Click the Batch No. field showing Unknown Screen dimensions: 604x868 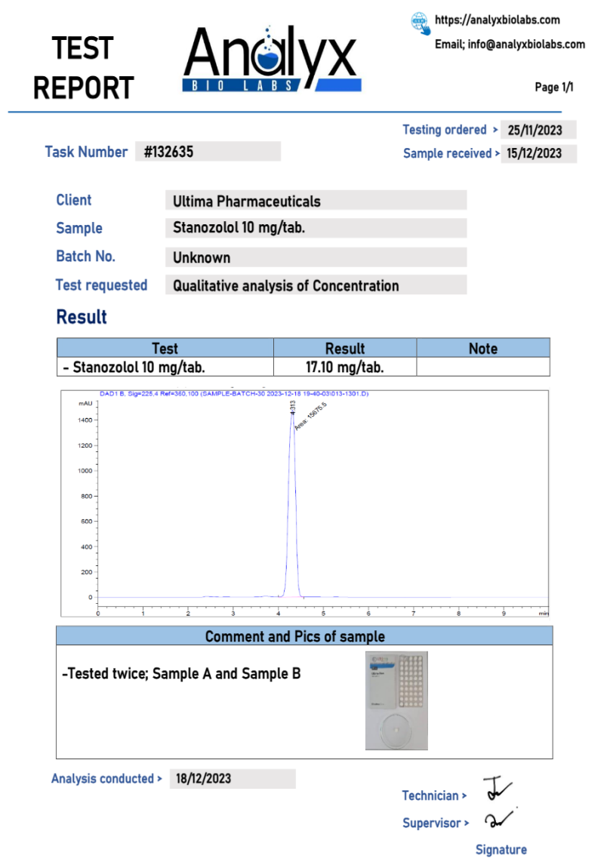(x=315, y=257)
